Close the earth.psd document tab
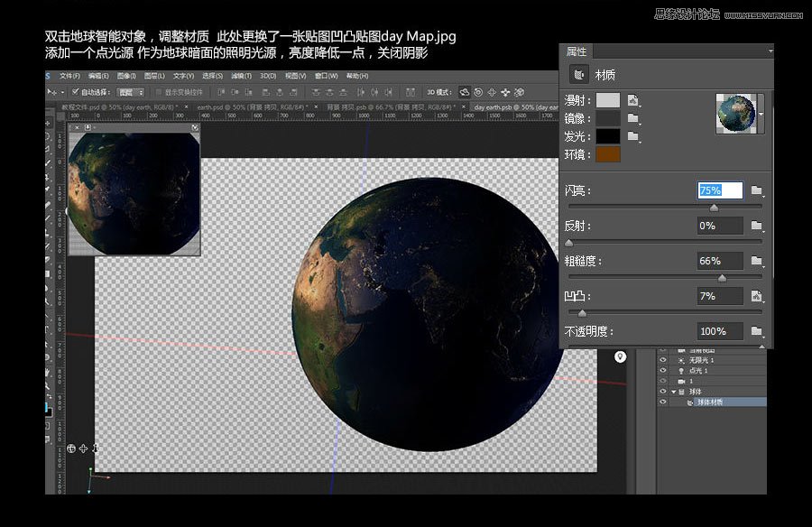This screenshot has height=527, width=812. [x=316, y=107]
